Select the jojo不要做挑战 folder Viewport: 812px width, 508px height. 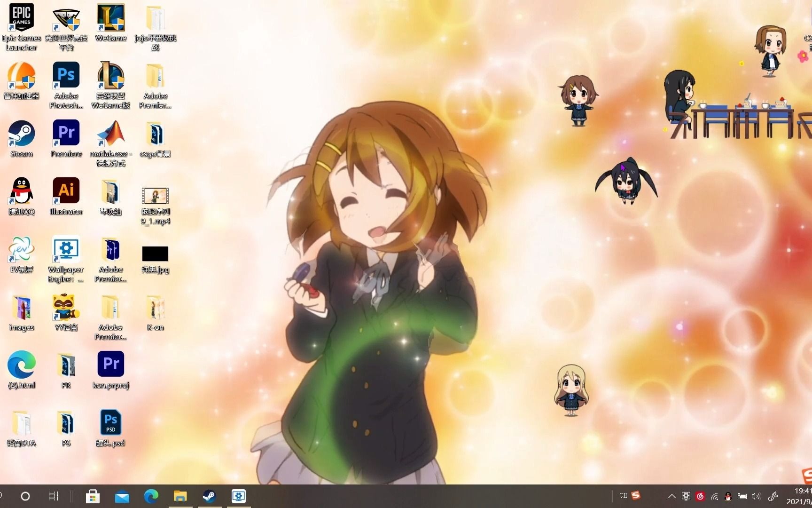(x=155, y=27)
